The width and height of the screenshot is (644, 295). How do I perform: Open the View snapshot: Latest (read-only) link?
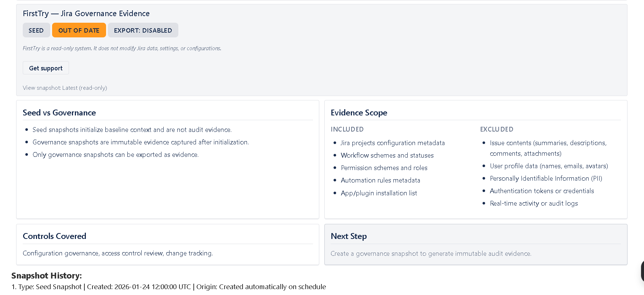[x=65, y=88]
